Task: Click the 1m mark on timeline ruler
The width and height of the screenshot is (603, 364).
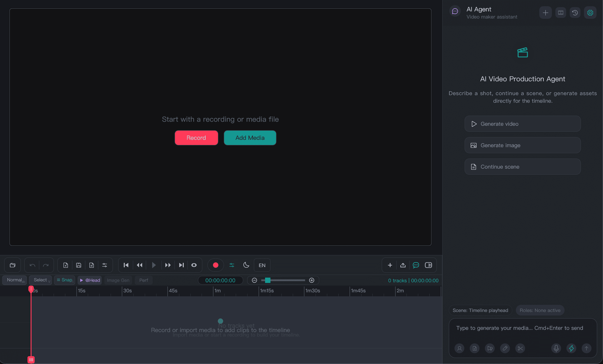Action: [x=217, y=291]
